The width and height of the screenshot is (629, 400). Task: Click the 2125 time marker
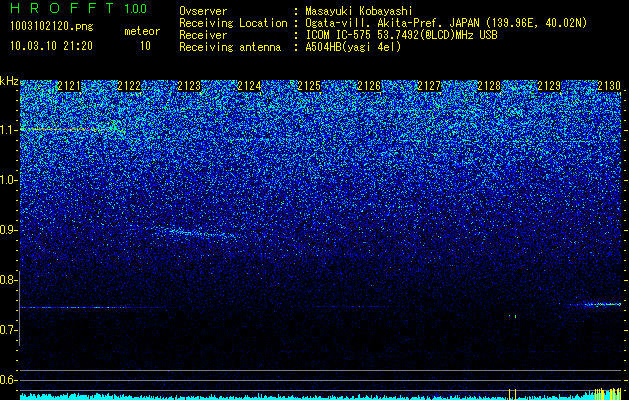coord(309,86)
